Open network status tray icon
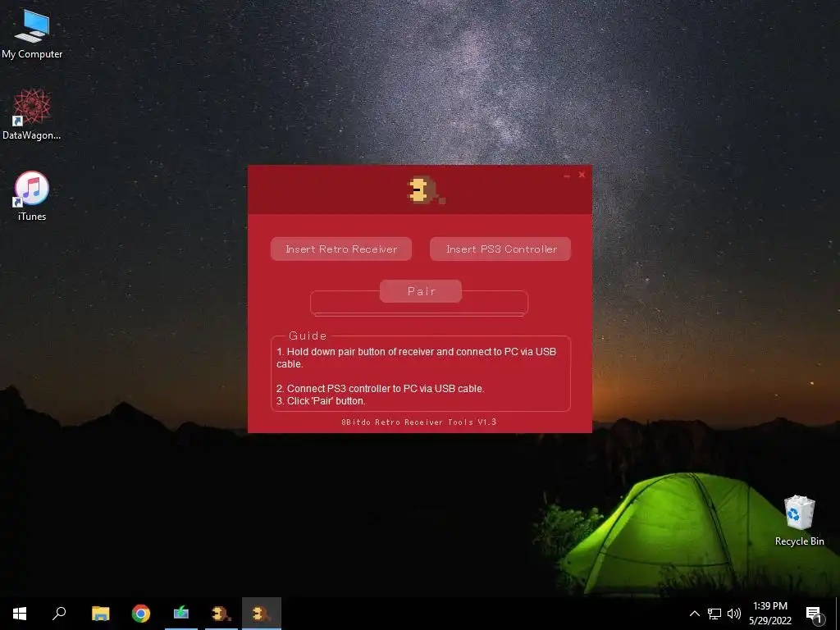 point(714,614)
